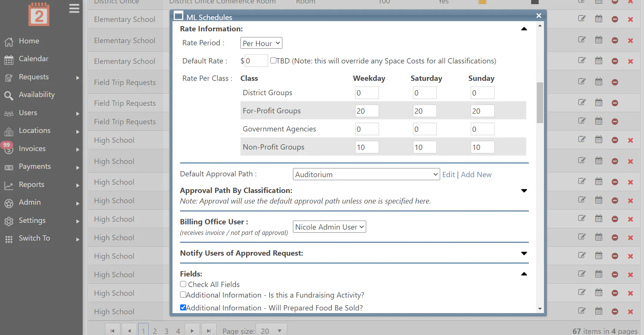Viewport: 644px width, 335px height.
Task: Click calendar icon in first Elementary School row
Action: (x=599, y=19)
